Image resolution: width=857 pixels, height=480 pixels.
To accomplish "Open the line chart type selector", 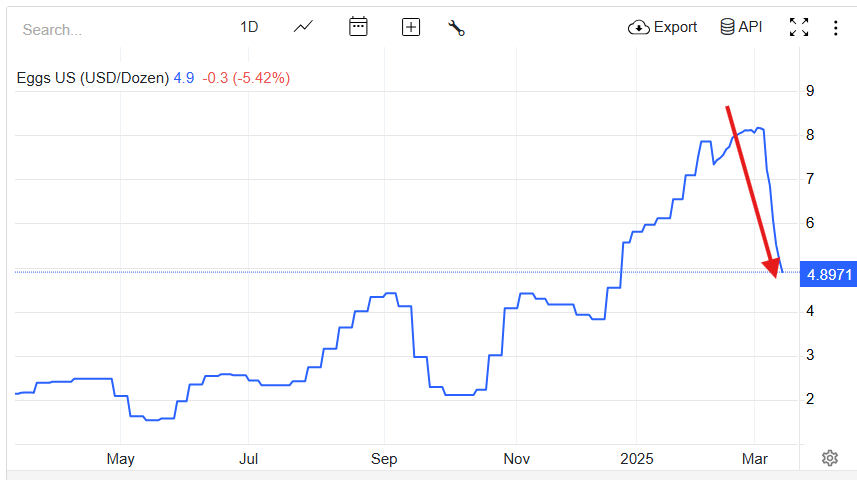I will tap(304, 27).
